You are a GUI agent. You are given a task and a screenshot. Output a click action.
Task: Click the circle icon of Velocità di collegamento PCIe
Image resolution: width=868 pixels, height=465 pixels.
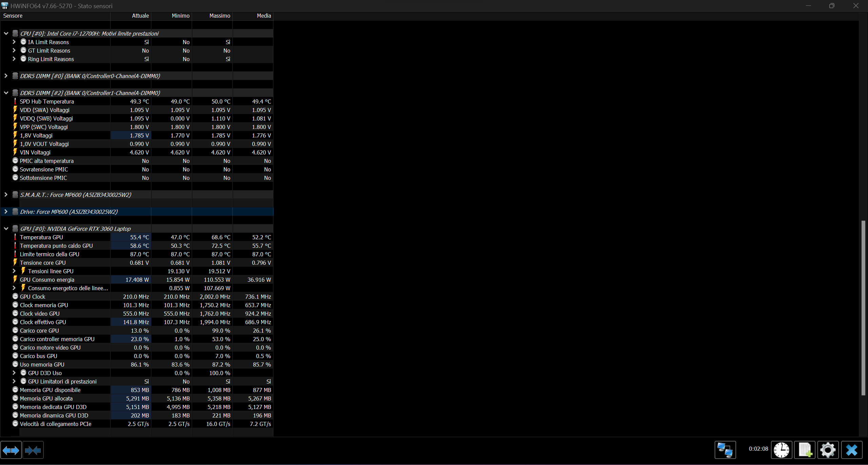(x=15, y=424)
